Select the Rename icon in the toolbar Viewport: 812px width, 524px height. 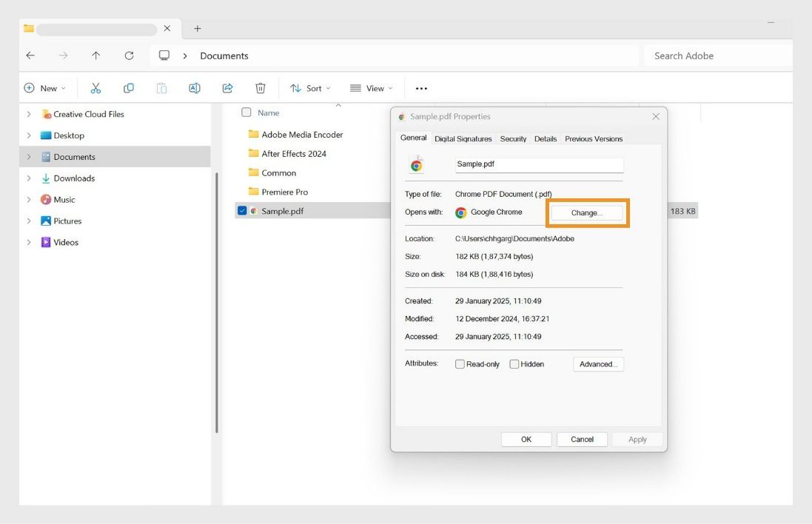tap(195, 87)
